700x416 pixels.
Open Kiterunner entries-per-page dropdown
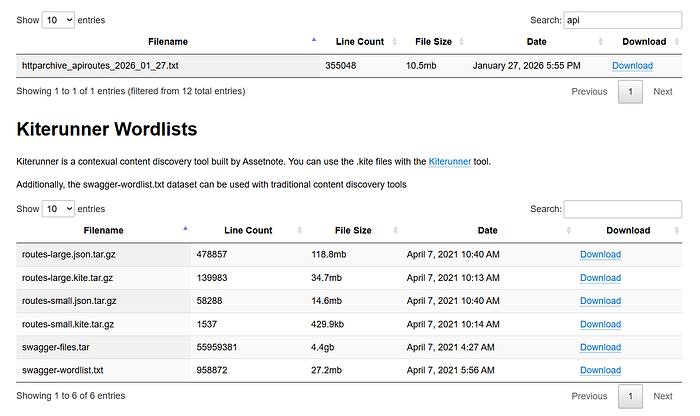click(x=58, y=208)
